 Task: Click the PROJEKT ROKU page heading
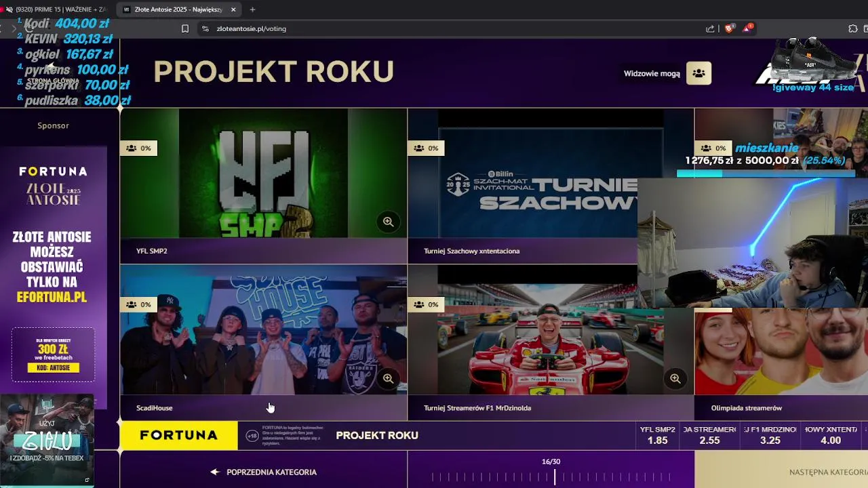(273, 72)
